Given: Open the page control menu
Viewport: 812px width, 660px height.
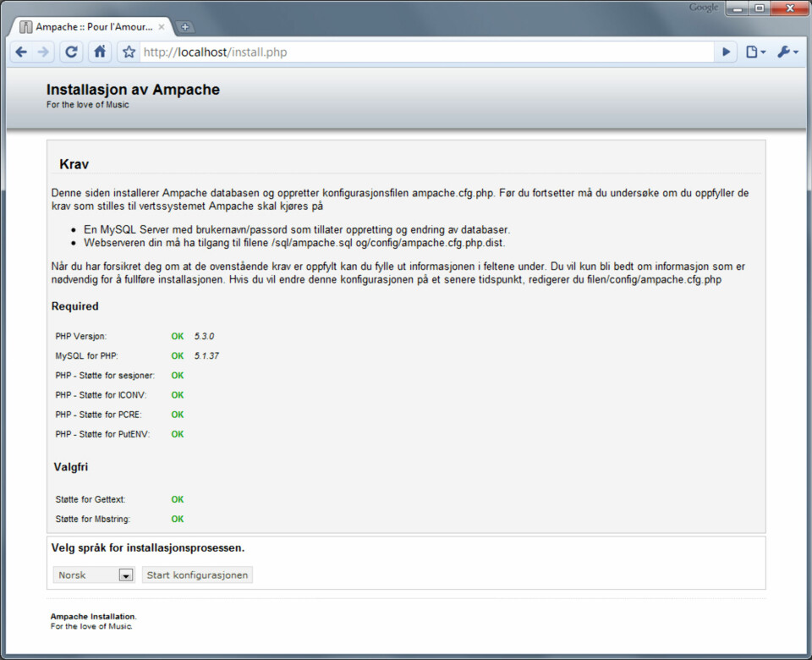Looking at the screenshot, I should point(755,52).
